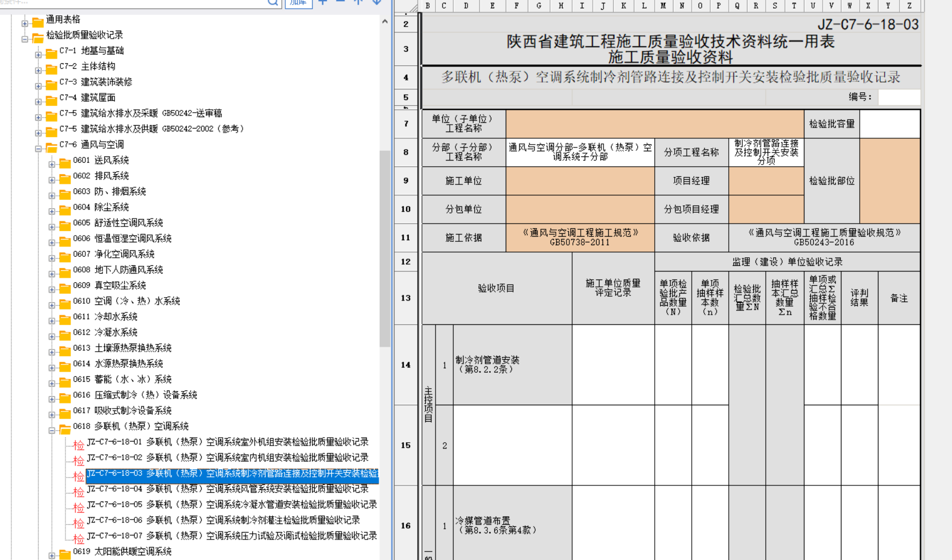Expand the 0610 空调（冷、热）水系统 node
This screenshot has height=560, width=952.
point(52,305)
